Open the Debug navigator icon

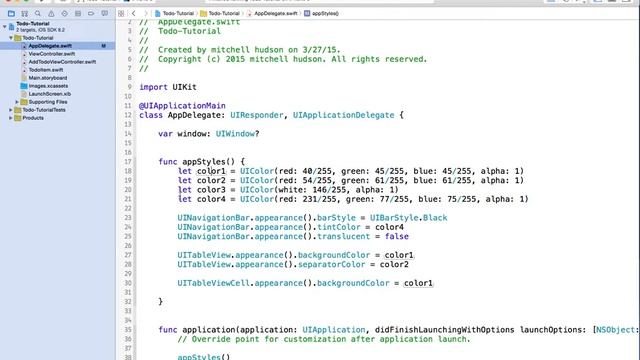pos(78,13)
